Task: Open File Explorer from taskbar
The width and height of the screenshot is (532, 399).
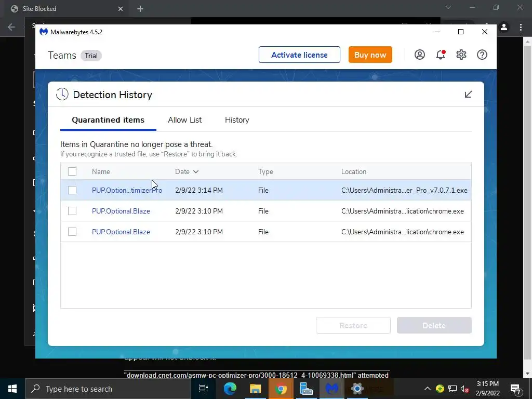Action: pos(255,389)
